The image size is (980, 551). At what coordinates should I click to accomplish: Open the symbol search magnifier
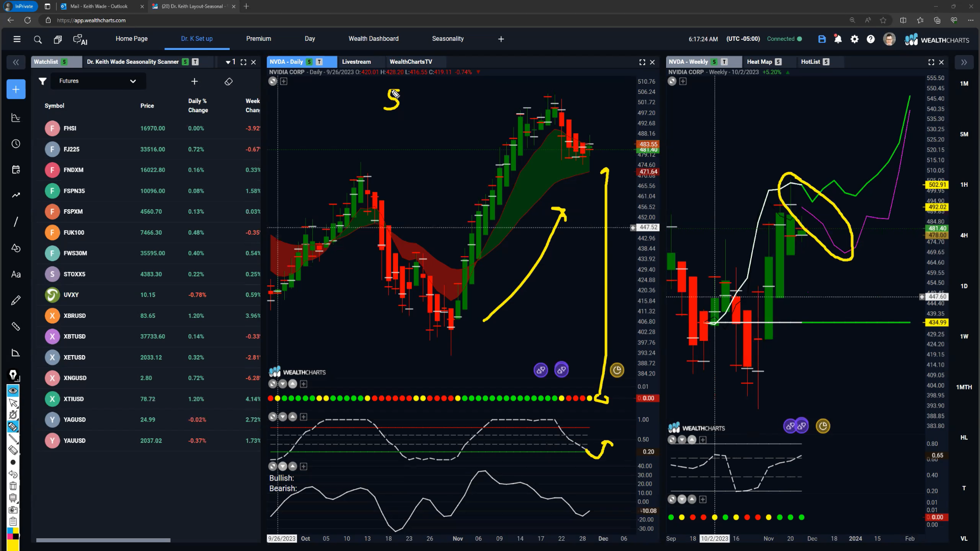[x=38, y=39]
